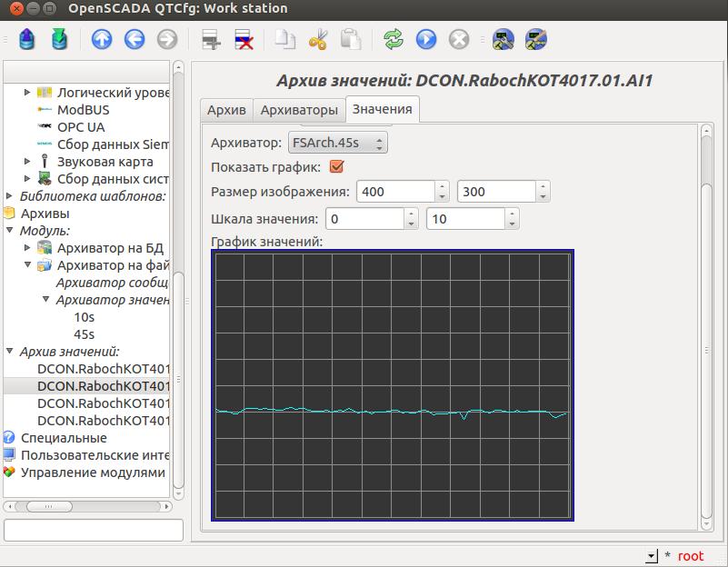Cut the selected item with the scissors icon
Viewport: 728px width, 567px height.
point(318,39)
